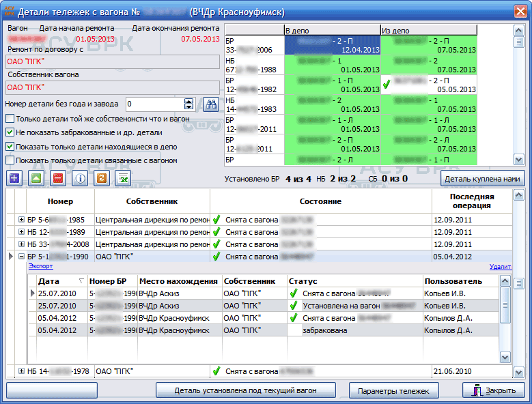
Task: Click the door icon on the Закрыть button
Action: (x=477, y=390)
